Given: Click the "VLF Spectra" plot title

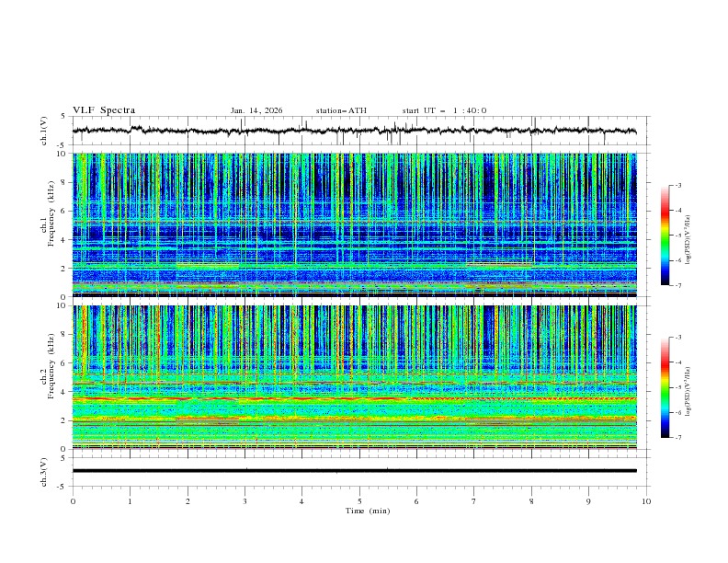Looking at the screenshot, I should tap(103, 110).
